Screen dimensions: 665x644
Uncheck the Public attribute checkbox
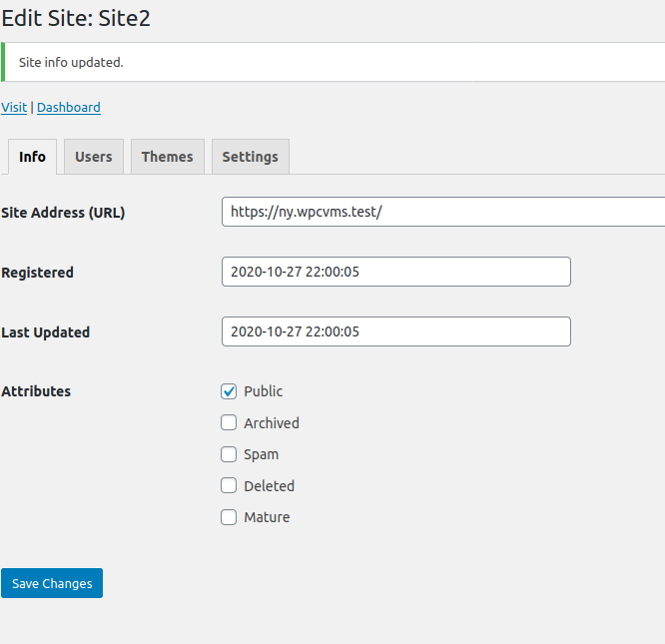coord(229,391)
